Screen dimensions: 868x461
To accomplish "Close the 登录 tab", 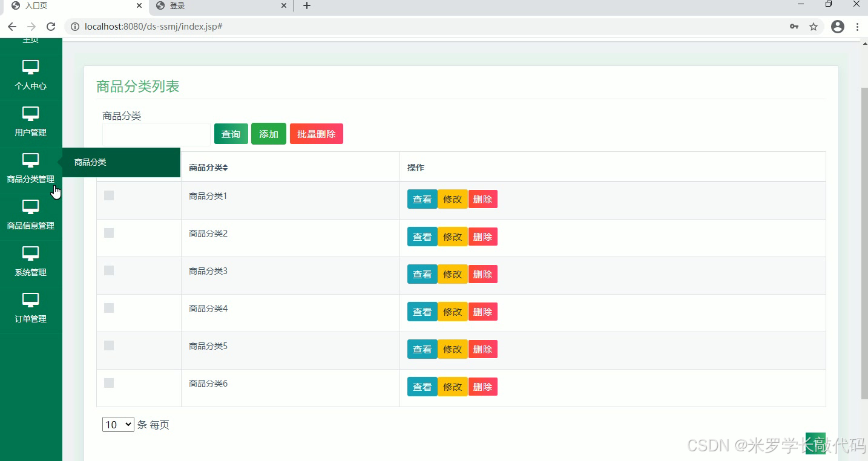I will coord(284,5).
